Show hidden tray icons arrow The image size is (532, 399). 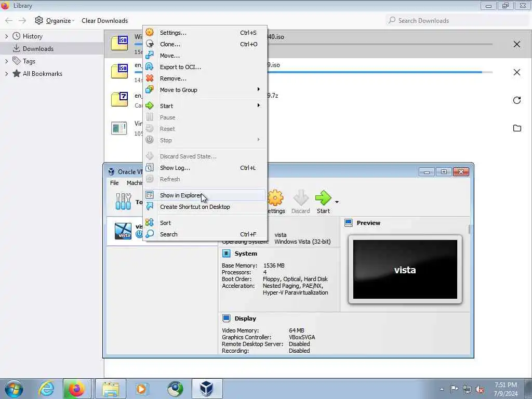pyautogui.click(x=442, y=389)
